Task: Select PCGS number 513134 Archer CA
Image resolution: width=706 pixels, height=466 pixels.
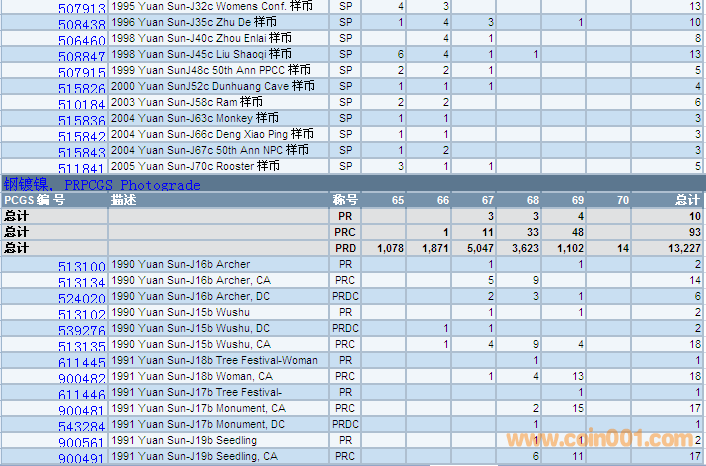Action: pyautogui.click(x=81, y=283)
